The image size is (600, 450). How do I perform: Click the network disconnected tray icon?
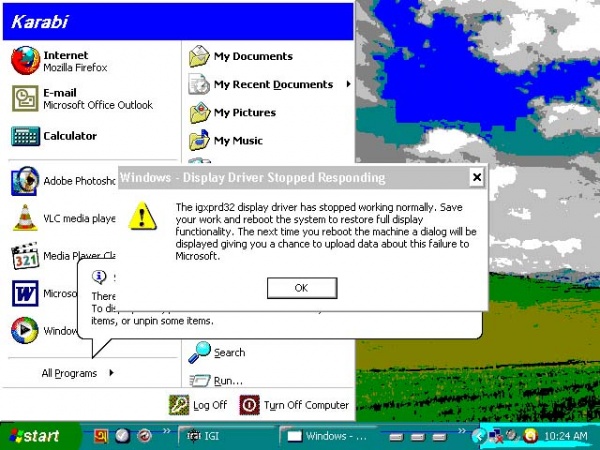(x=496, y=436)
